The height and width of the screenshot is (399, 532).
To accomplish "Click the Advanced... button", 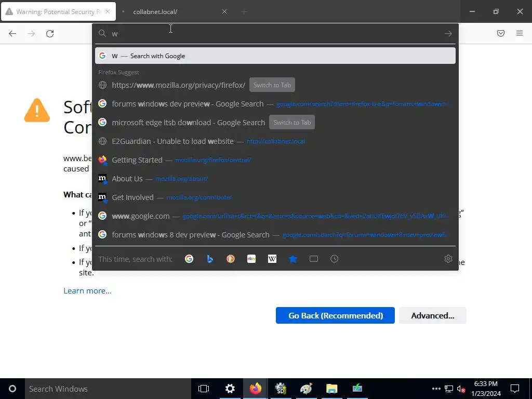I will (x=433, y=315).
